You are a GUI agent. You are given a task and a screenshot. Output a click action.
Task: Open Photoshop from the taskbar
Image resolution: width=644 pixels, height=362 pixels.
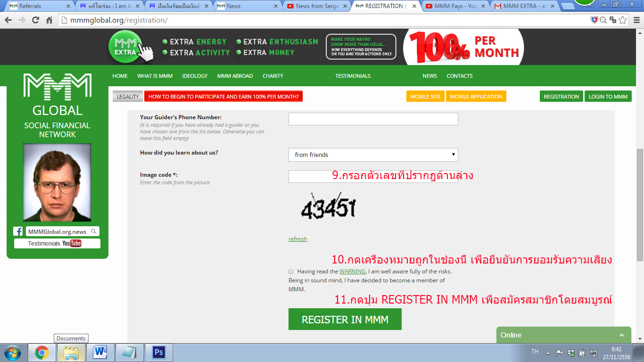click(x=158, y=353)
